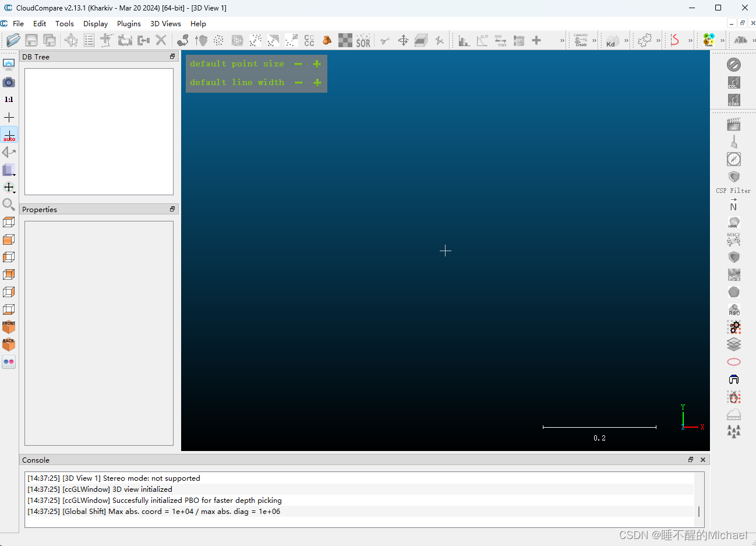Image resolution: width=756 pixels, height=546 pixels.
Task: Click the magnifier zoom icon in left toolbar
Action: tap(9, 205)
